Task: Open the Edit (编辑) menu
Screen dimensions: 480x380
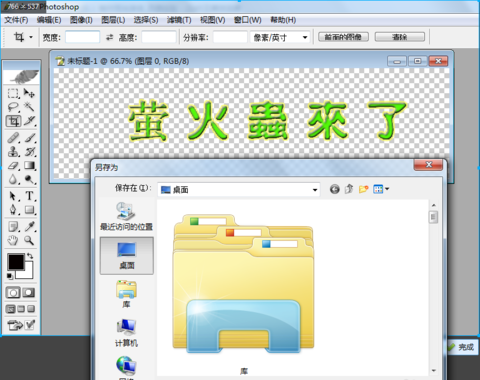Action: click(x=49, y=20)
